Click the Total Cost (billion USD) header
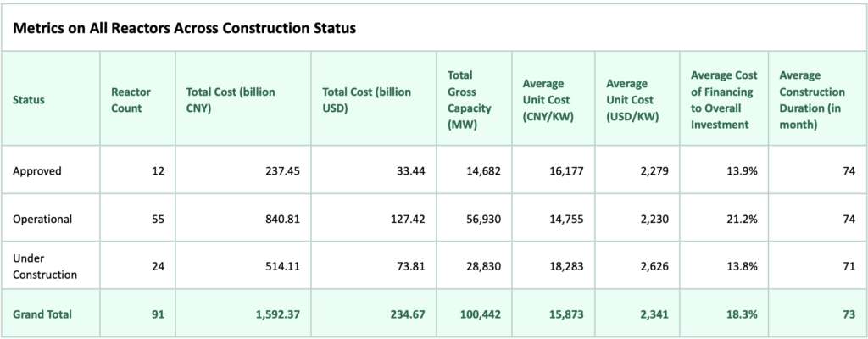 tap(367, 100)
